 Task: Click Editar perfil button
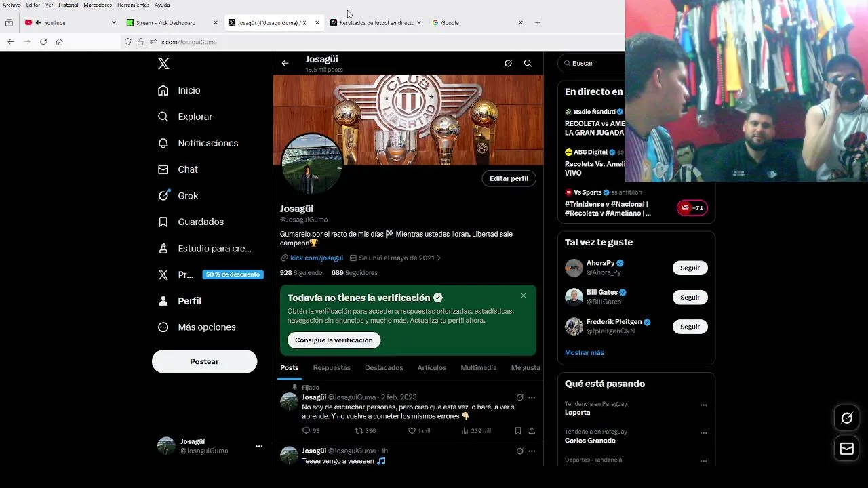pos(509,178)
